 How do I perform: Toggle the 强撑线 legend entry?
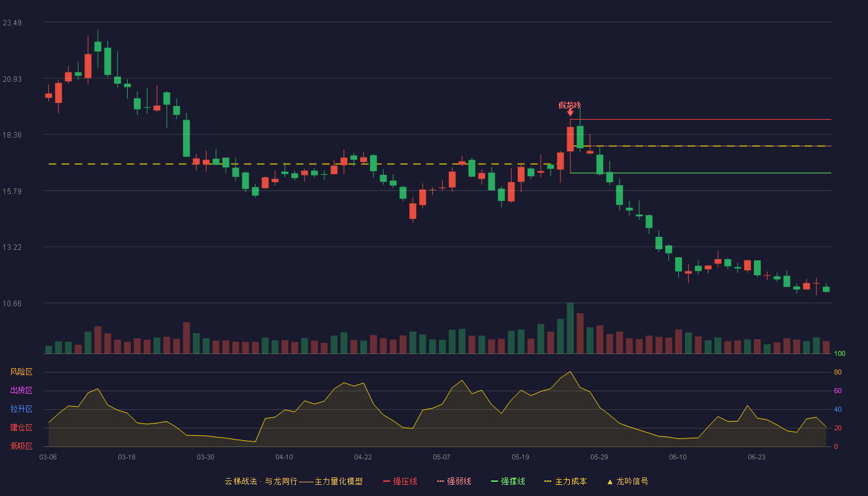click(508, 481)
